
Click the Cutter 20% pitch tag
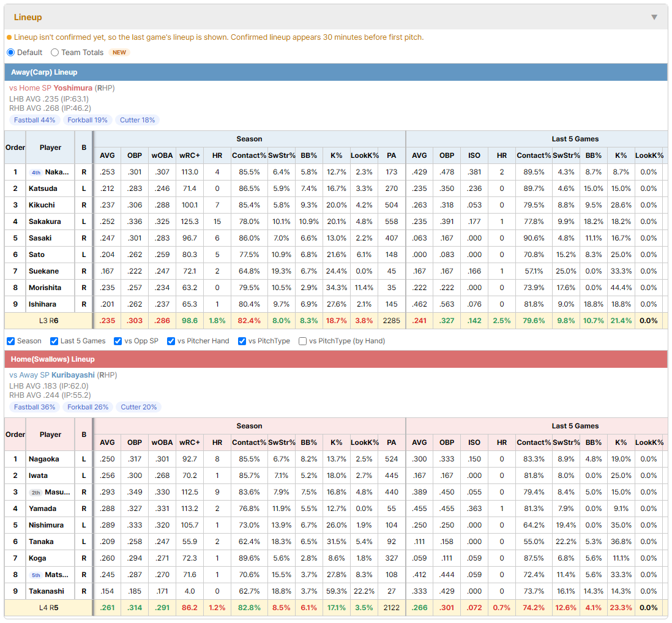[x=139, y=407]
